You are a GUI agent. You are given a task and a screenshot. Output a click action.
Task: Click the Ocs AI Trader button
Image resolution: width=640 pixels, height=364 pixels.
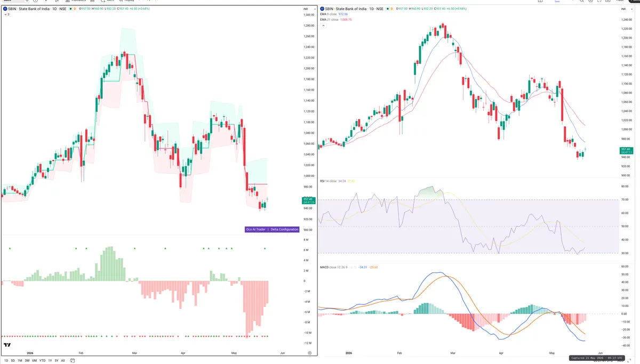coord(256,229)
